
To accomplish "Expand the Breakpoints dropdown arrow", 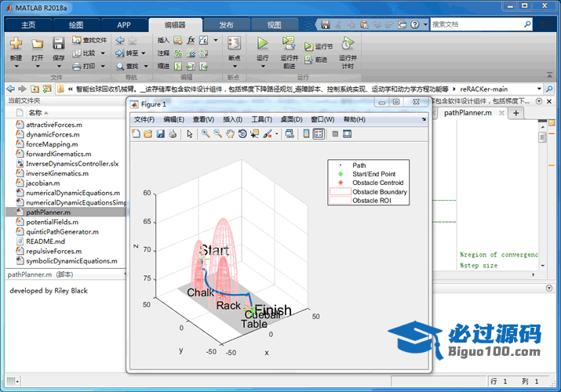I will (x=235, y=67).
